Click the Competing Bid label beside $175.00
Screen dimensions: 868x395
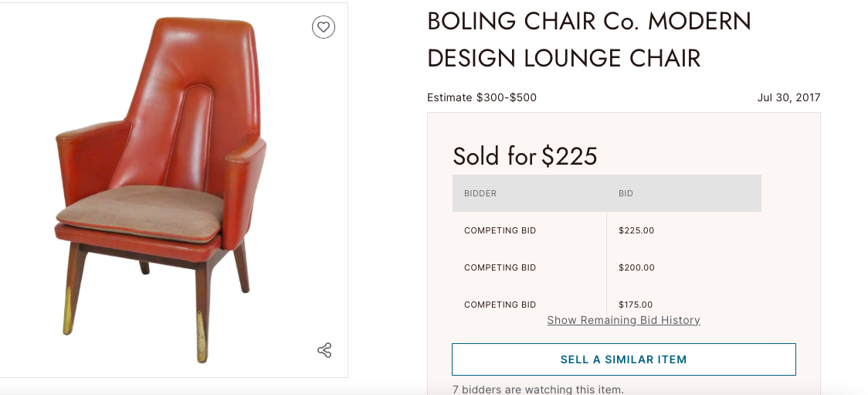point(500,305)
